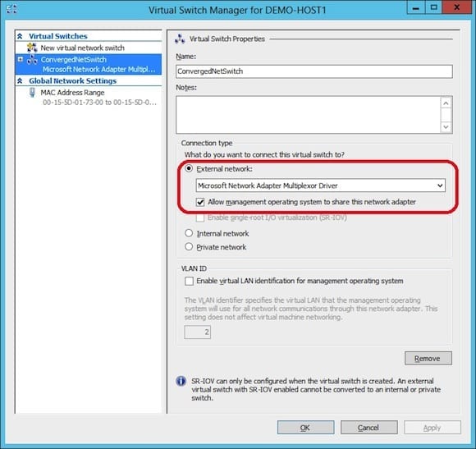The width and height of the screenshot is (476, 449).
Task: Click the Virtual Switch Manager title bar icon
Action: (x=11, y=9)
